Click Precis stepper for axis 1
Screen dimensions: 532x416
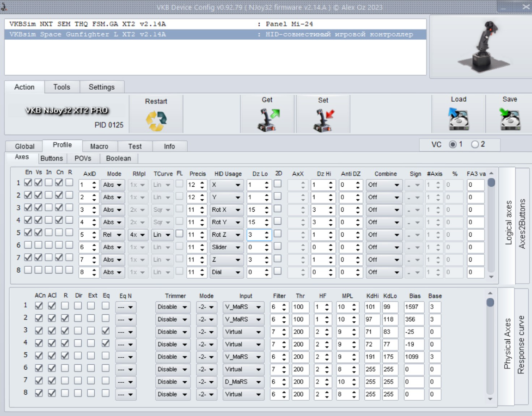202,185
